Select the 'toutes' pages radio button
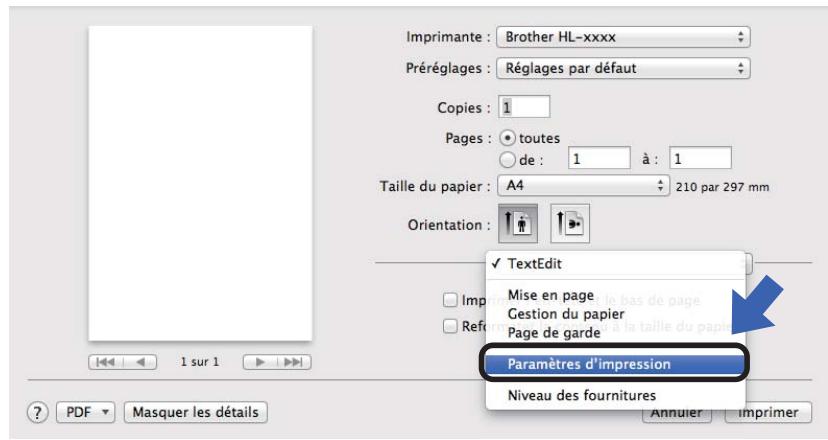The image size is (828, 440). (x=507, y=138)
